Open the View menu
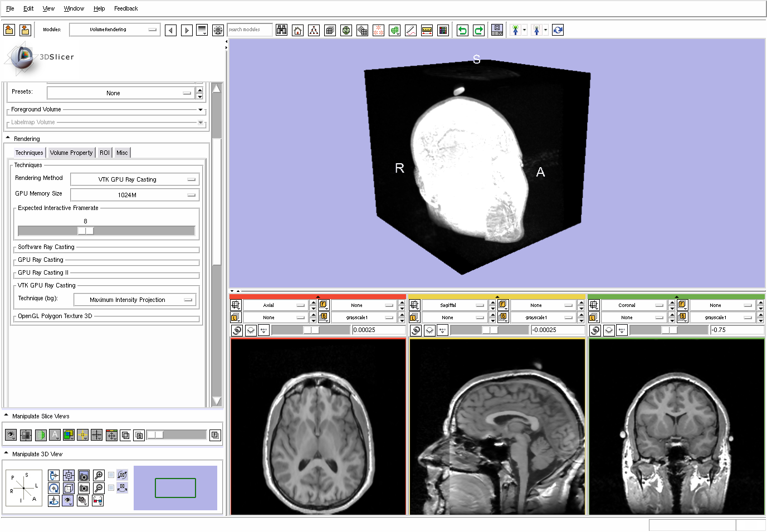This screenshot has width=767, height=532. coord(48,8)
